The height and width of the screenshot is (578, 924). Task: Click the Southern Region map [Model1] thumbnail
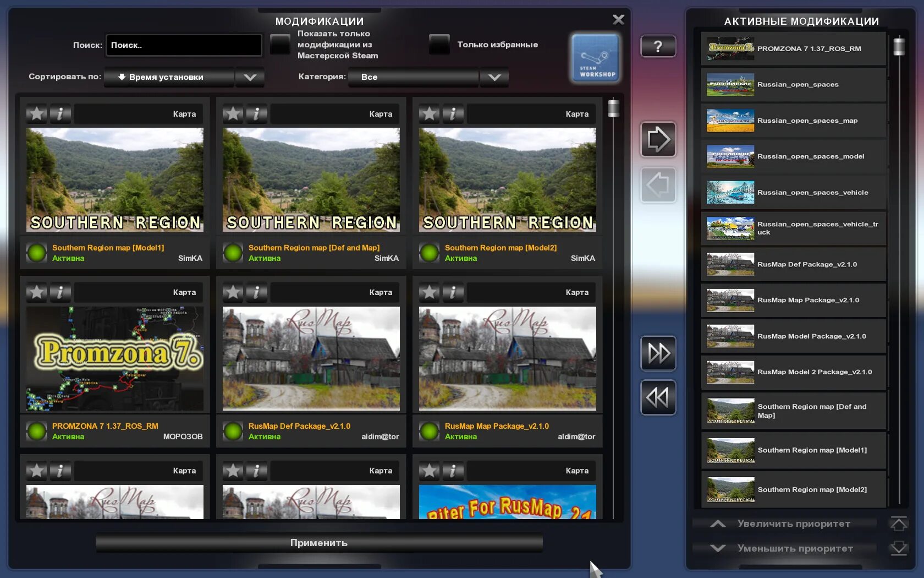click(115, 179)
